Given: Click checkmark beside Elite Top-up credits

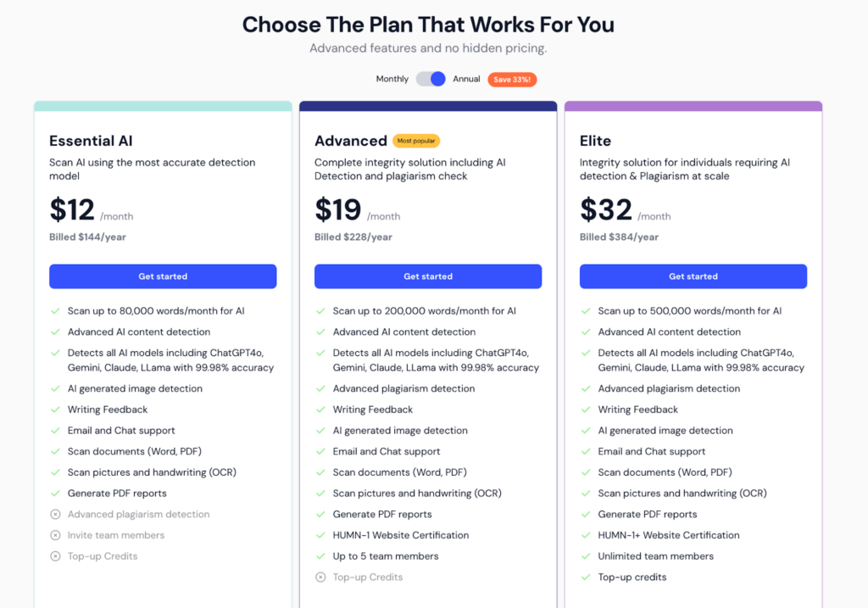Looking at the screenshot, I should [x=586, y=577].
